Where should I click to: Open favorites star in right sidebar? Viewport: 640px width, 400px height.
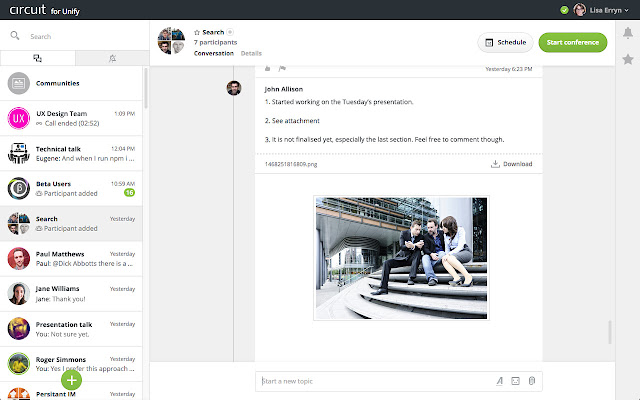[627, 60]
